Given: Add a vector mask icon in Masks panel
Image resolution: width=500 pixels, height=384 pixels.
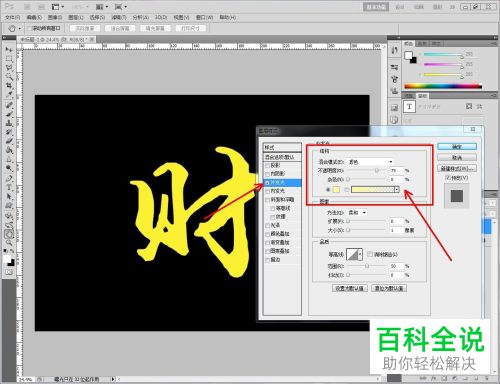Looking at the screenshot, I should tap(479, 106).
